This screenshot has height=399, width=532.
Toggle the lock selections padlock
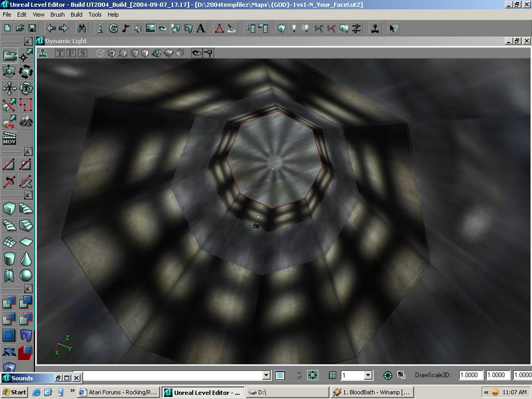click(x=299, y=375)
